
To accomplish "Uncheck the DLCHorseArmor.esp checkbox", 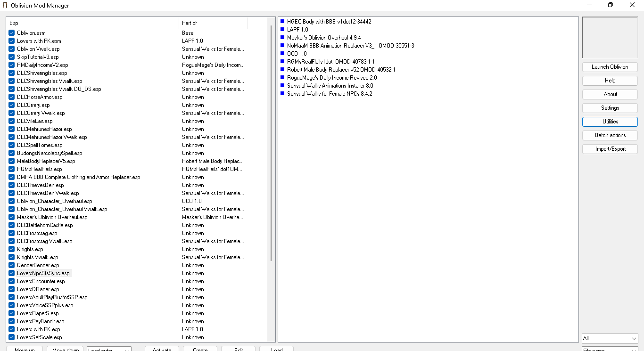I will tap(12, 97).
